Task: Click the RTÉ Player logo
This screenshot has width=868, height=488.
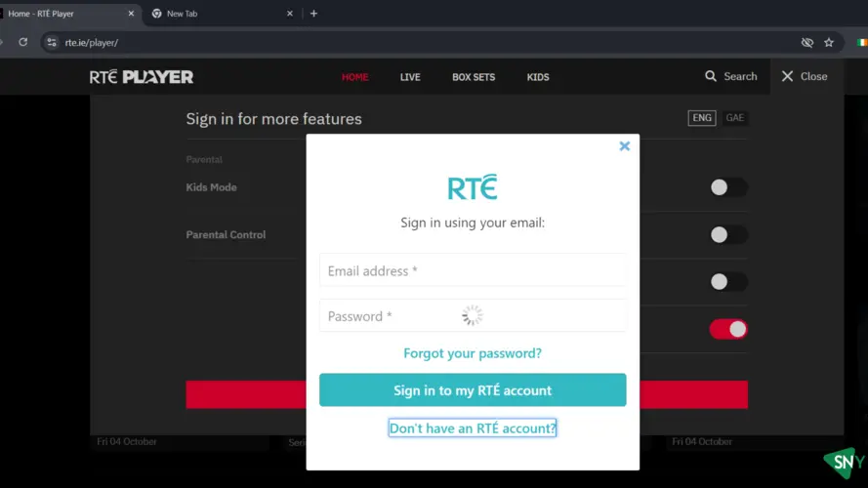Action: click(x=142, y=77)
